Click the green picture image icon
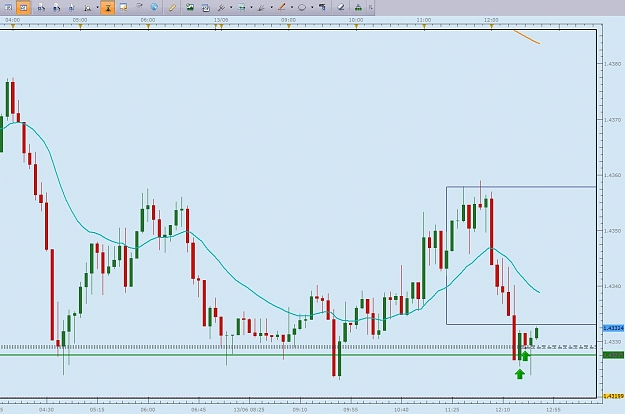Image resolution: width=625 pixels, height=414 pixels. pos(190,7)
